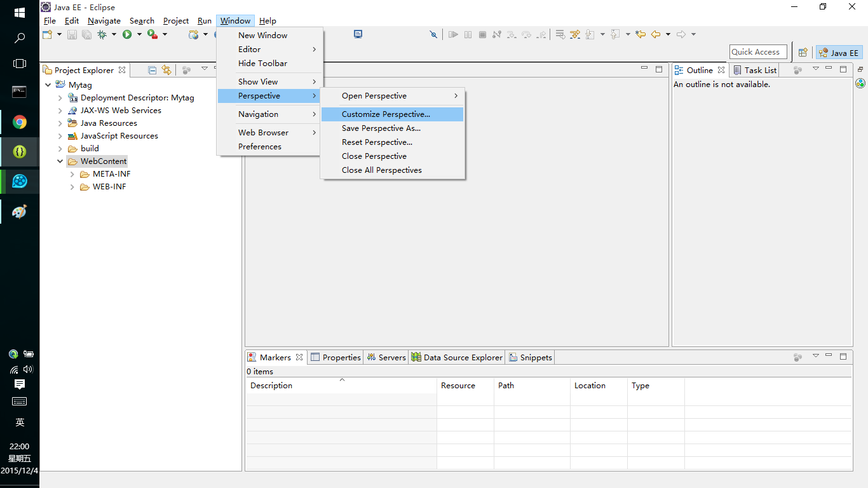Image resolution: width=868 pixels, height=488 pixels.
Task: Click the Terminate square icon
Action: (482, 34)
